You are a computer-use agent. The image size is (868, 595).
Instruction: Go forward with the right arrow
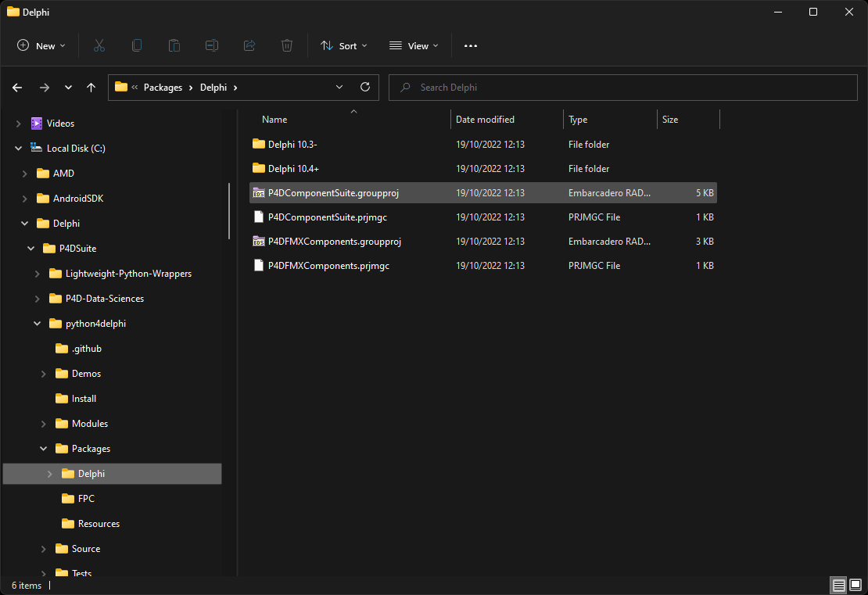[x=45, y=88]
